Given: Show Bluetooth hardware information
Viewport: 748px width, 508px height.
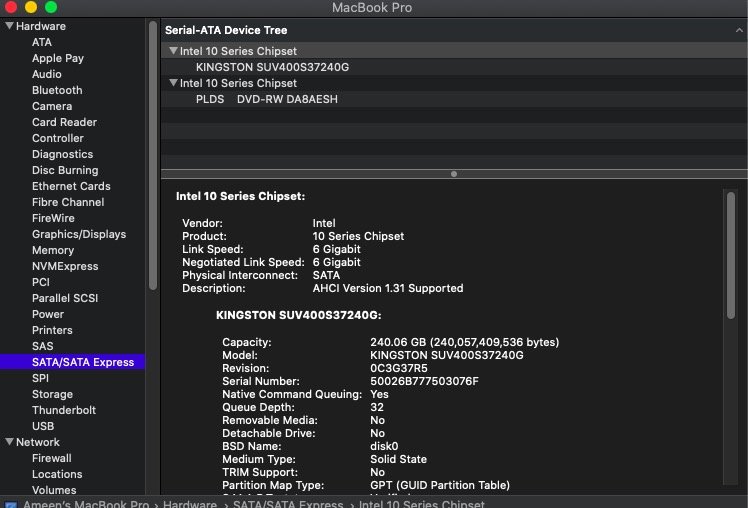Looking at the screenshot, I should point(57,90).
